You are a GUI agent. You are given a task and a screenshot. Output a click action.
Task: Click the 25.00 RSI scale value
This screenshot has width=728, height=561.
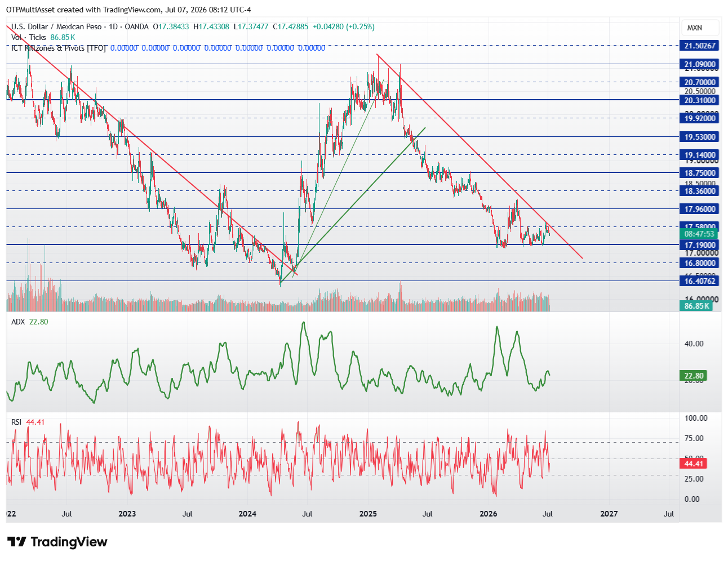(694, 479)
